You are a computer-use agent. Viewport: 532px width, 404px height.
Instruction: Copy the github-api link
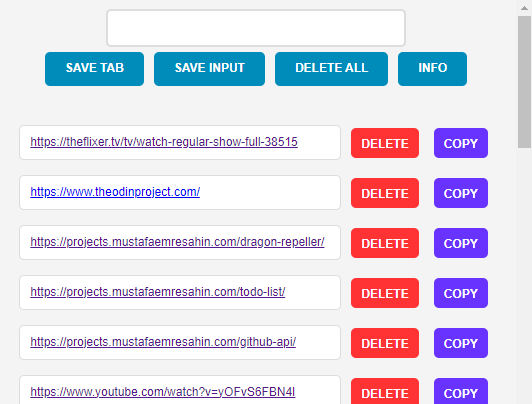461,343
